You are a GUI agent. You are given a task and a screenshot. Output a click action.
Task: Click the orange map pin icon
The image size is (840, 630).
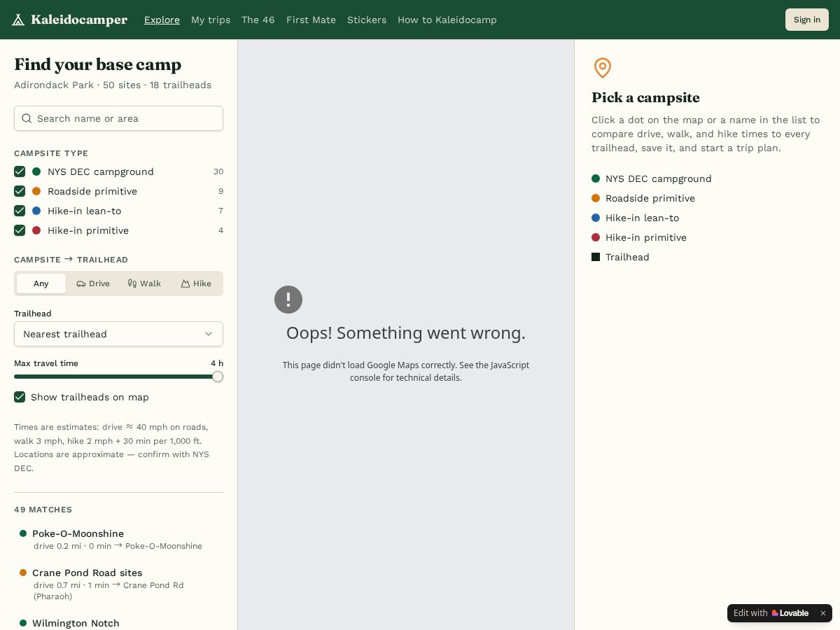pos(603,68)
